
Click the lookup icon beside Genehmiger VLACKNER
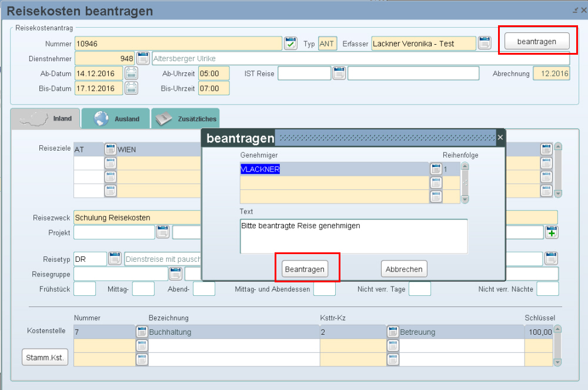436,169
